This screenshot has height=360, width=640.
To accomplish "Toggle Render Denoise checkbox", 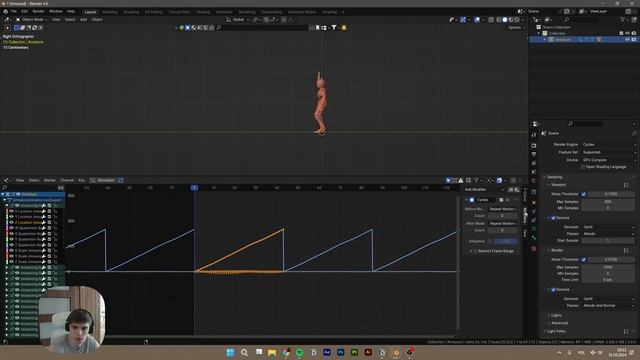I will [553, 290].
